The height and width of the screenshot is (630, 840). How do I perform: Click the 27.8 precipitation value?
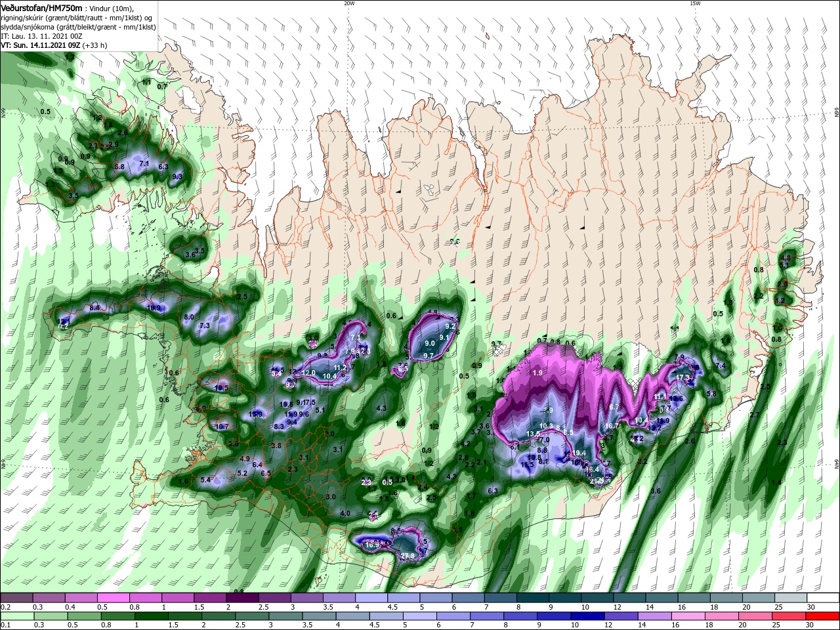click(408, 556)
